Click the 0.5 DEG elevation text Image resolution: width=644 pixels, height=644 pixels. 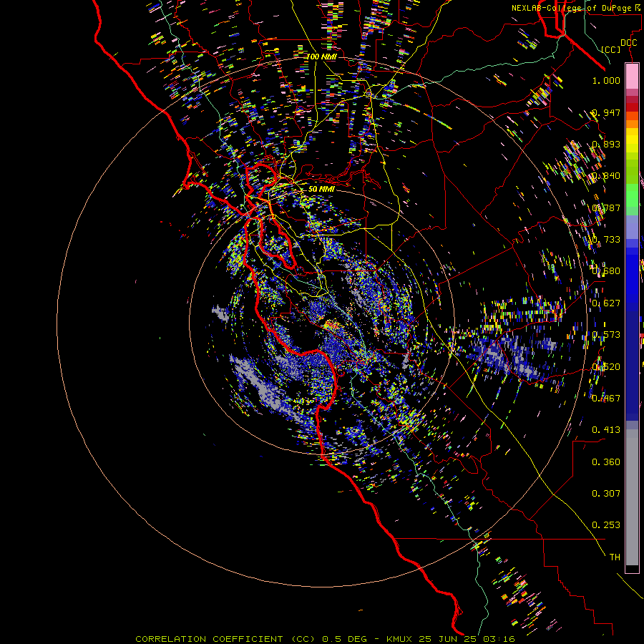pyautogui.click(x=344, y=639)
